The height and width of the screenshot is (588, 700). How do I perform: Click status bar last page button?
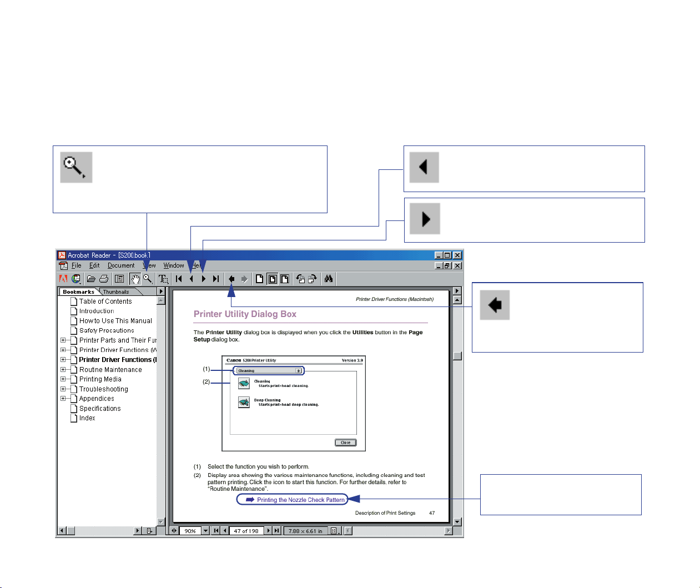pyautogui.click(x=276, y=531)
